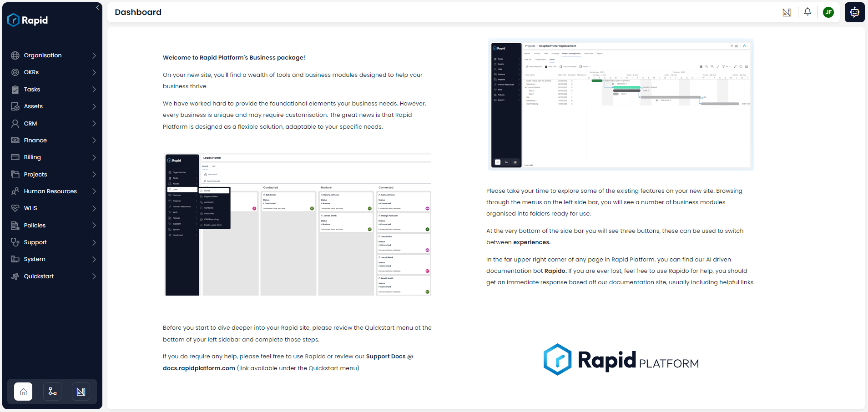
Task: Expand the Billing menu chevron
Action: pyautogui.click(x=94, y=157)
